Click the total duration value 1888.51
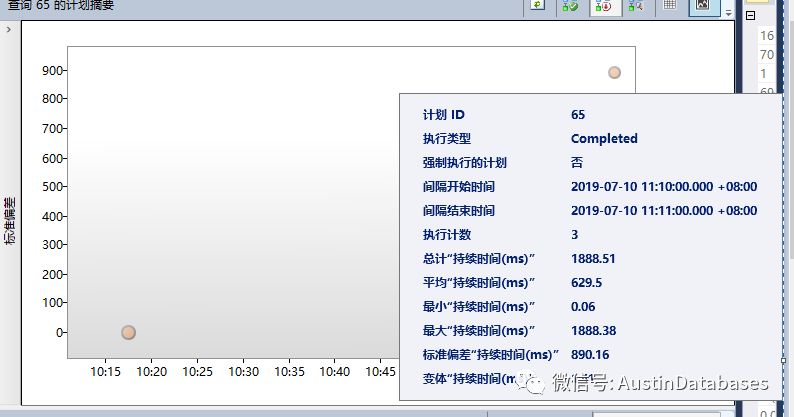 (x=593, y=258)
